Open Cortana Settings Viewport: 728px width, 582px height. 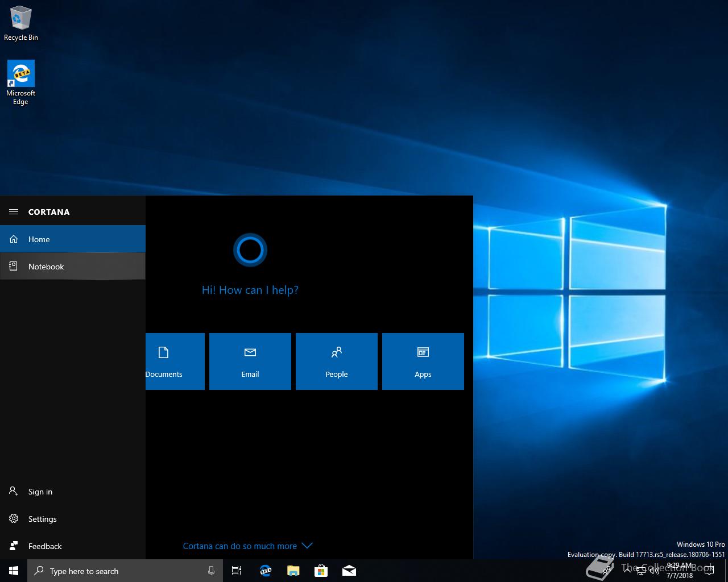73,519
